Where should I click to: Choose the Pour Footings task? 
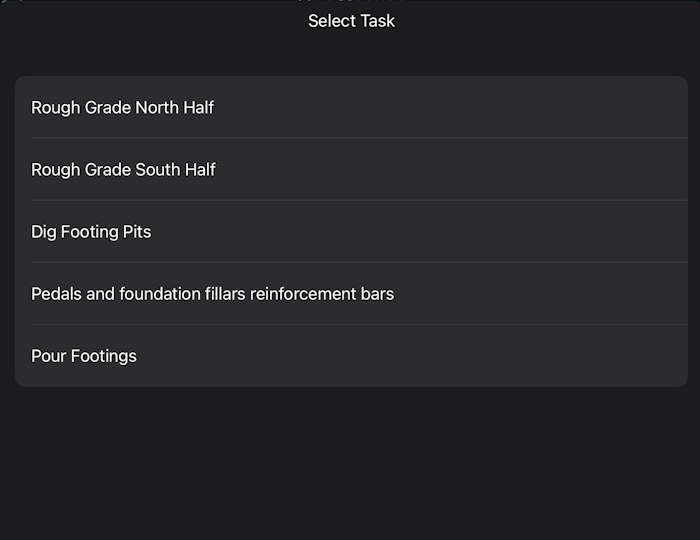pos(84,355)
